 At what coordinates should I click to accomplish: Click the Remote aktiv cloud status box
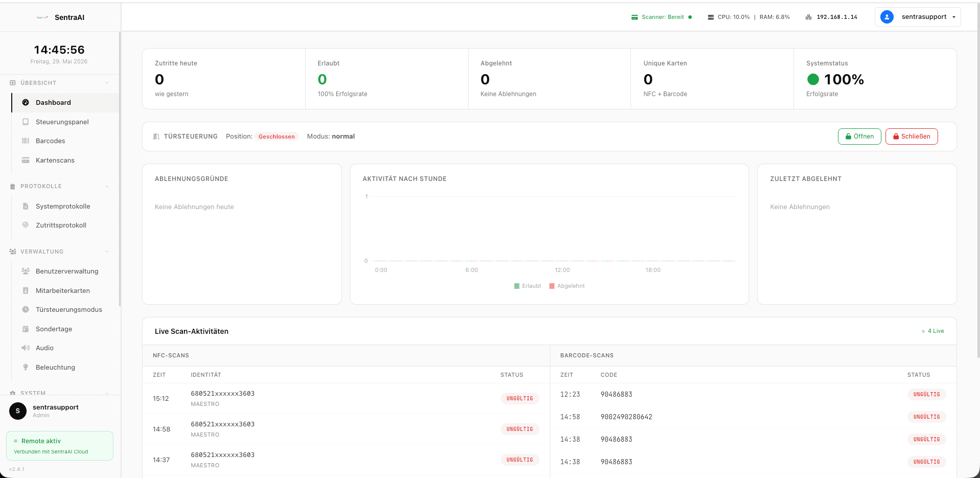pyautogui.click(x=60, y=446)
